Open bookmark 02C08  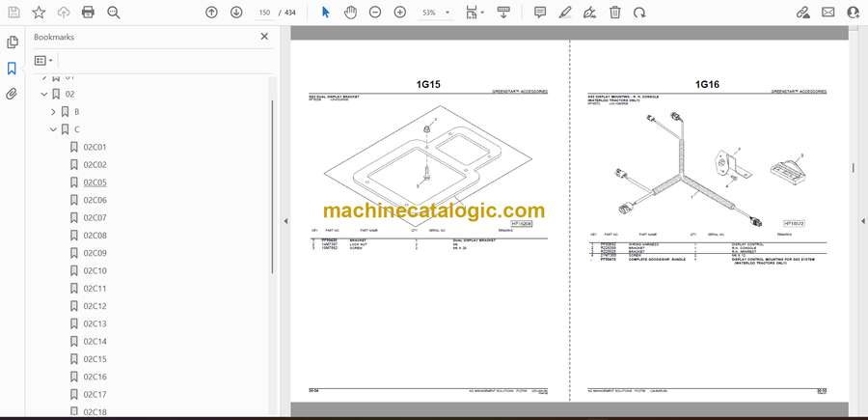(x=95, y=236)
